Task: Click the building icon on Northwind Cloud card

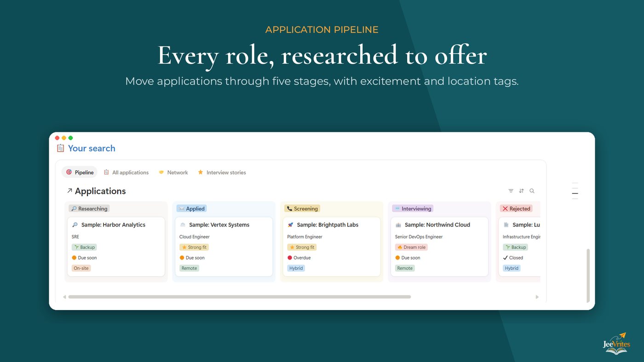Action: point(398,225)
